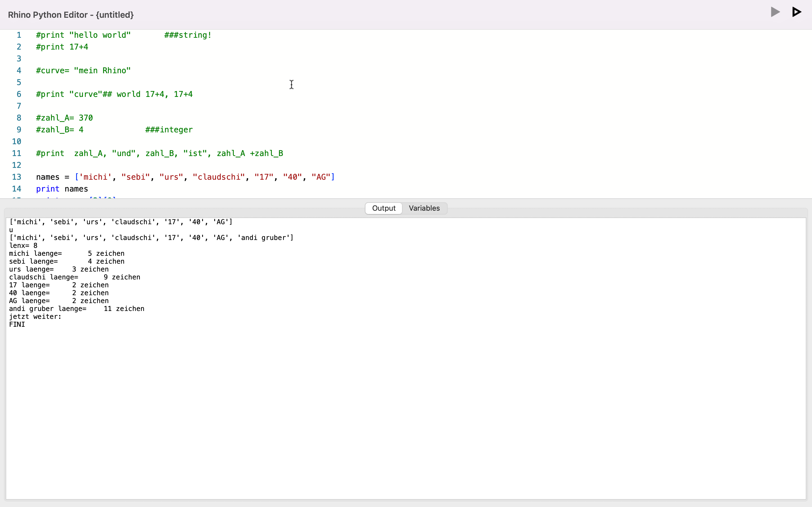Click the comment ###string! on line 1
This screenshot has width=812, height=507.
(x=187, y=35)
